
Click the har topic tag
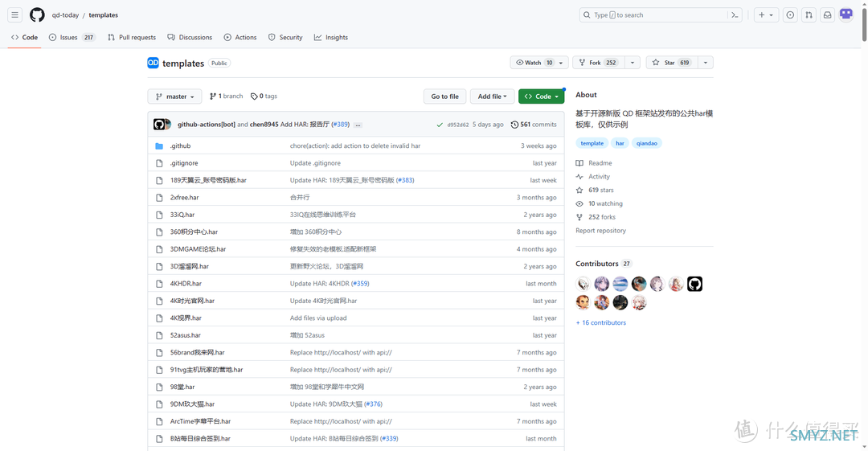point(620,143)
